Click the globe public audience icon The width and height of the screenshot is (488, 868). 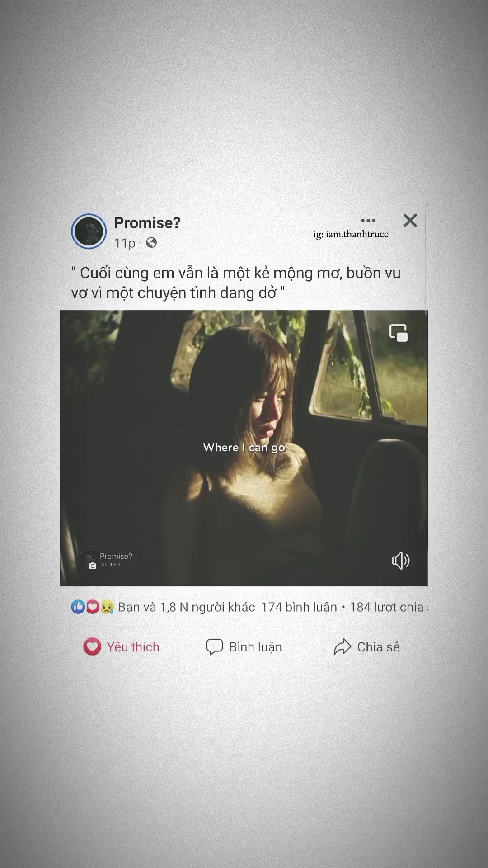coord(151,243)
